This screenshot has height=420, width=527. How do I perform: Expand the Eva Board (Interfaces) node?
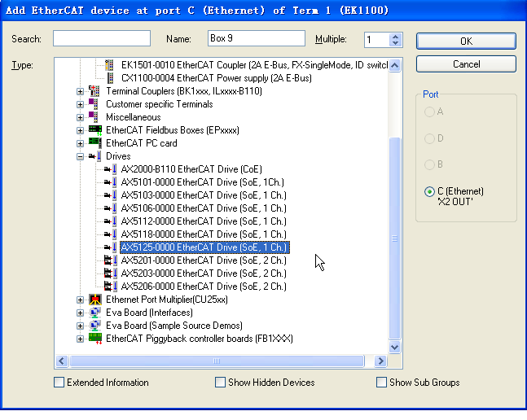click(80, 313)
